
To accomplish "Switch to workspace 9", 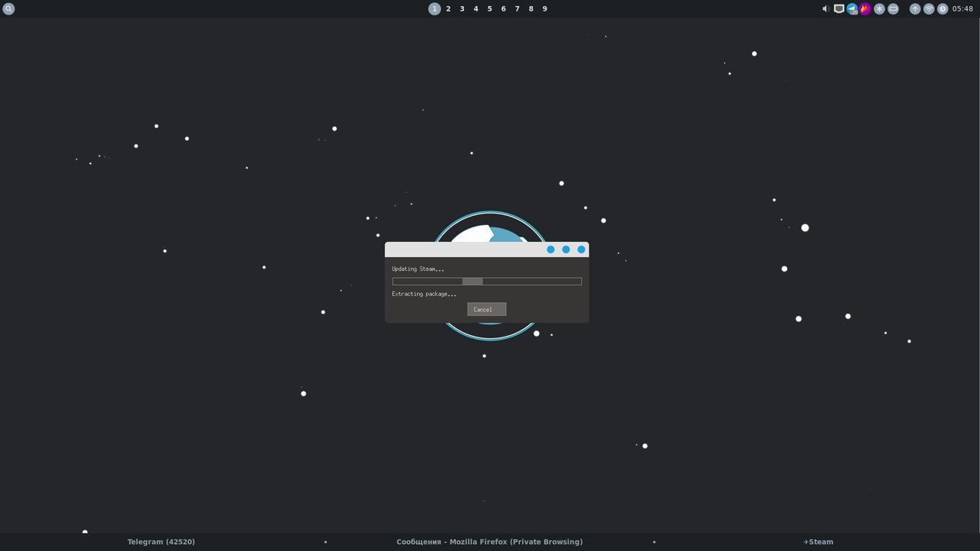I will pyautogui.click(x=545, y=9).
